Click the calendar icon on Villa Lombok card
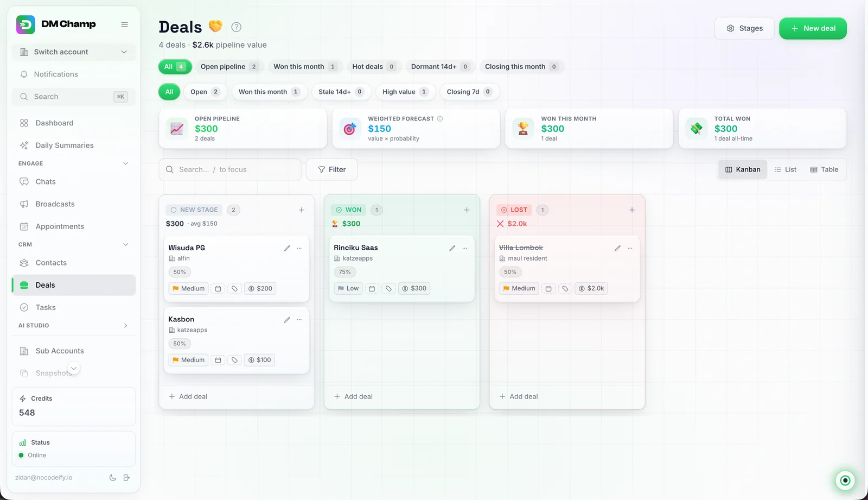 tap(548, 289)
